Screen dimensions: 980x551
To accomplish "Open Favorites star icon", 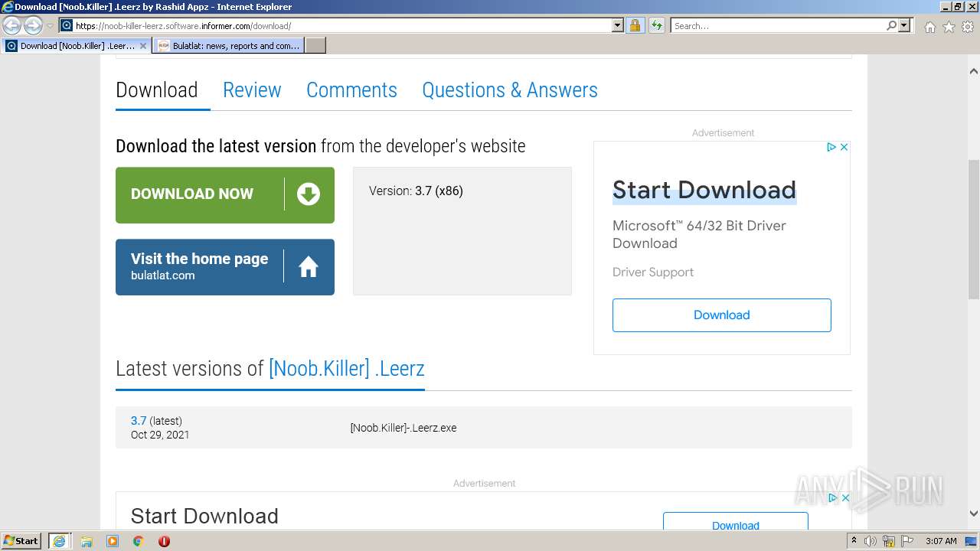I will click(x=949, y=27).
